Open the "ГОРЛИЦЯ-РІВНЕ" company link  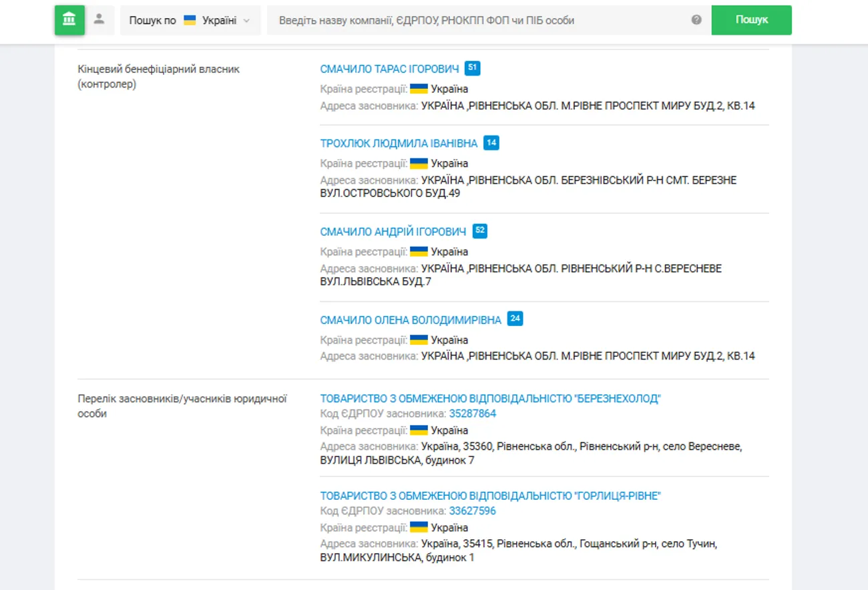click(490, 496)
